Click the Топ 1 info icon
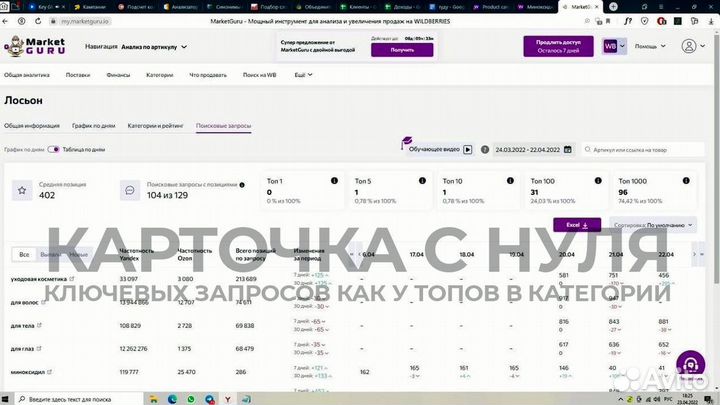Image resolution: width=720 pixels, height=405 pixels. click(x=334, y=181)
